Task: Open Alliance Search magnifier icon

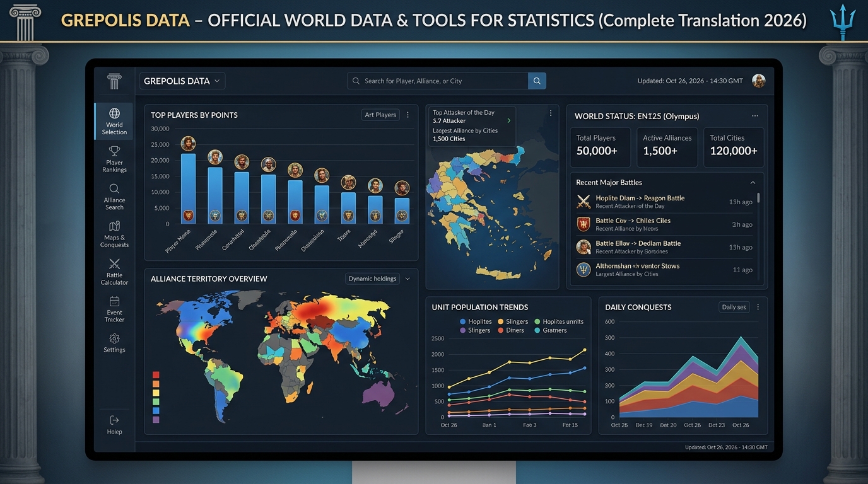Action: point(114,188)
